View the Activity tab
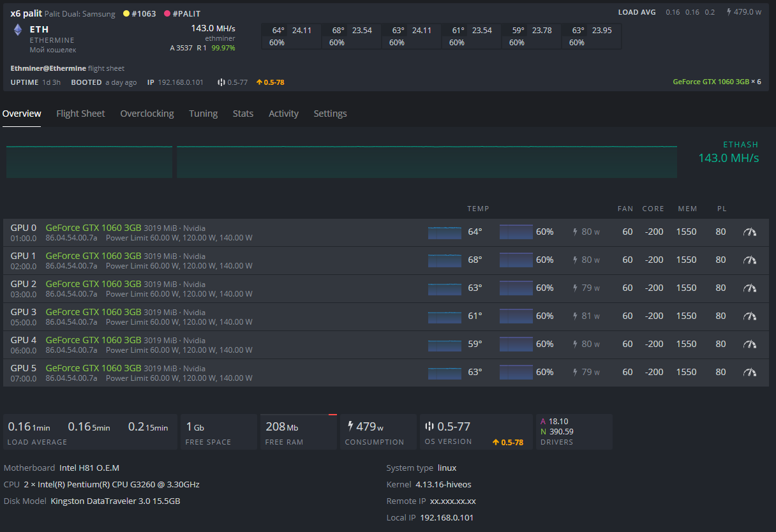 (x=283, y=114)
